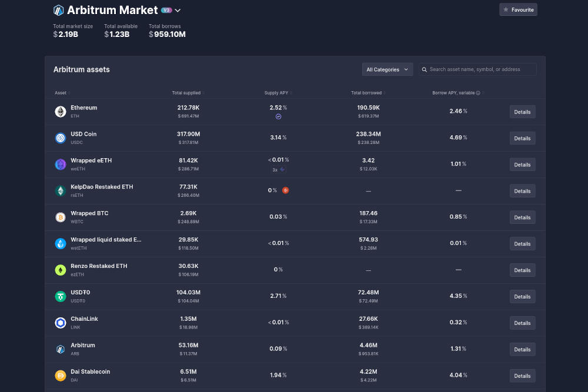
Task: Open the All Categories filter dropdown
Action: (387, 69)
